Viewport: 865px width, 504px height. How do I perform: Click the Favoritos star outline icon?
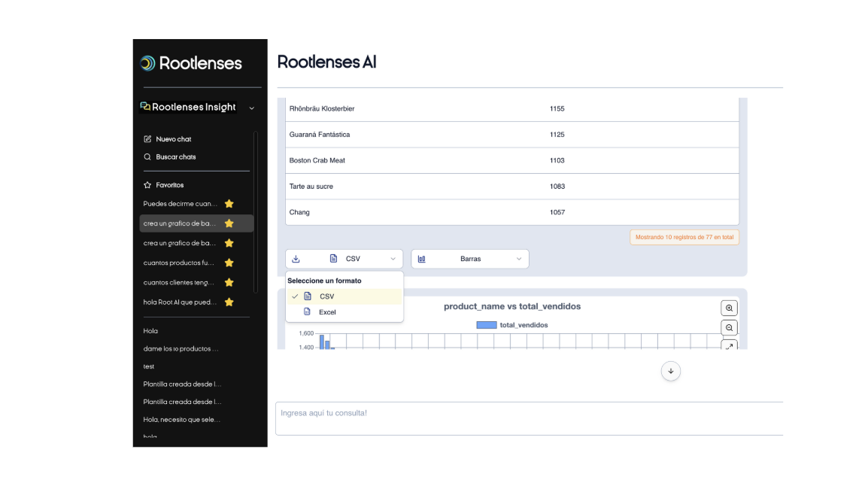click(x=146, y=184)
